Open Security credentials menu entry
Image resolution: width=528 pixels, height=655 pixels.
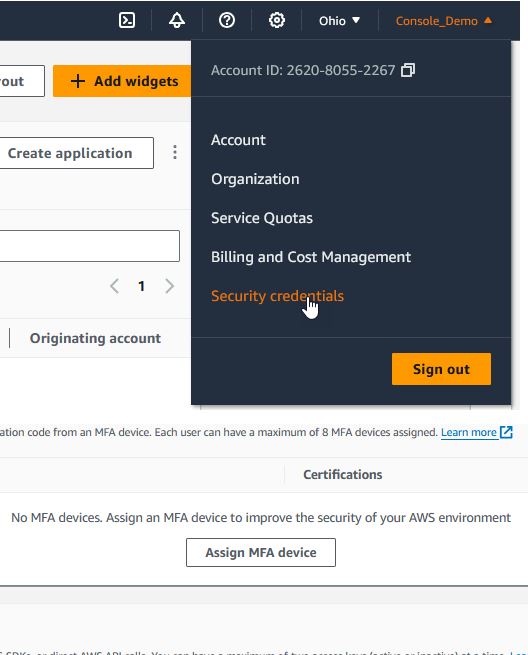click(x=277, y=296)
